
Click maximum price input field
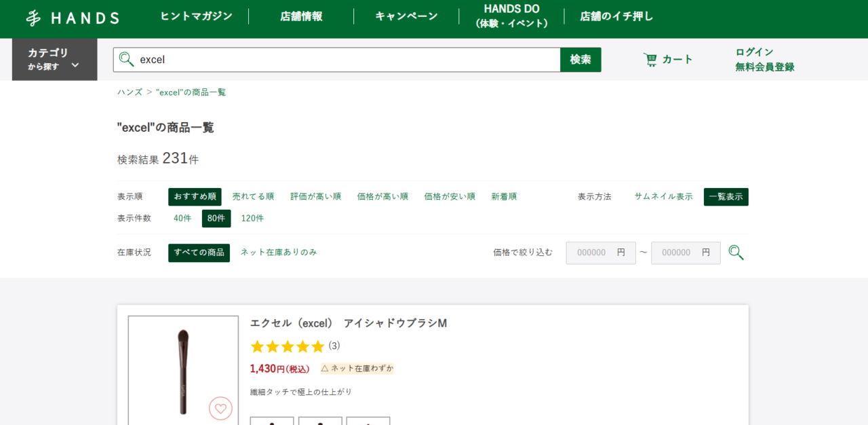tap(686, 253)
